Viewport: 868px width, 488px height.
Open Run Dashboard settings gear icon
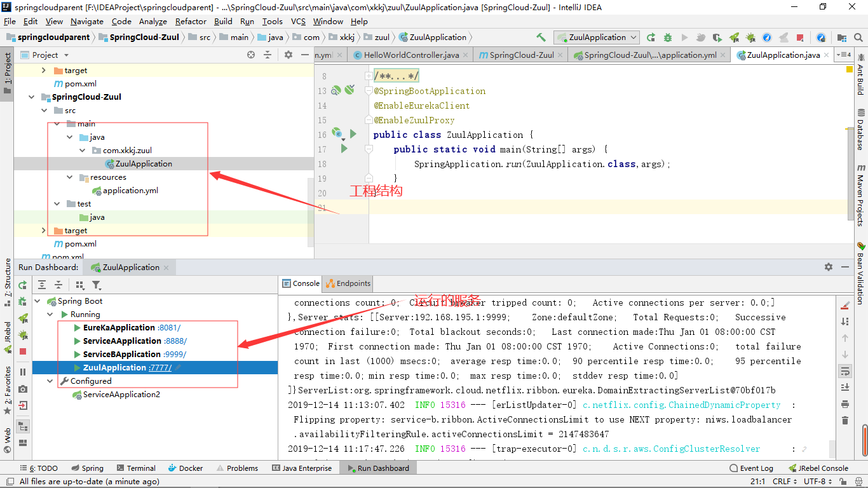coord(829,268)
